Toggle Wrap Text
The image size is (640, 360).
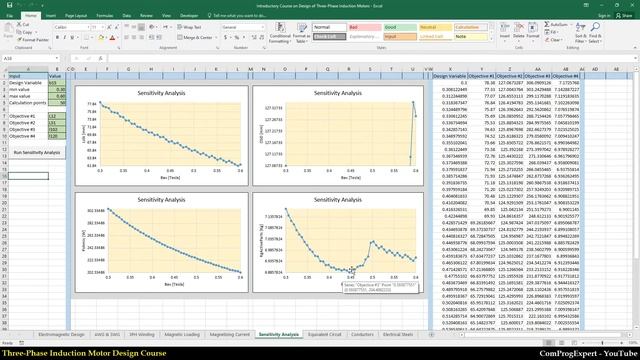pyautogui.click(x=189, y=27)
